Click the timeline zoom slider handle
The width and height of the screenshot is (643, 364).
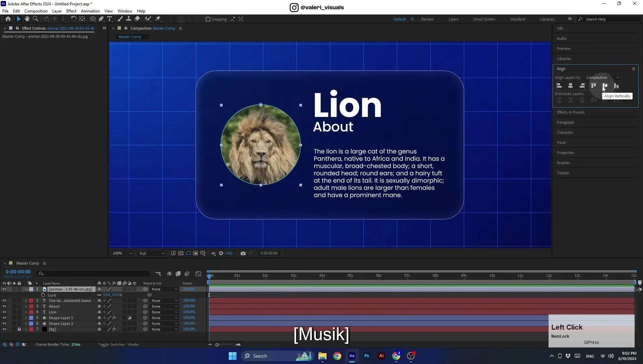217,345
